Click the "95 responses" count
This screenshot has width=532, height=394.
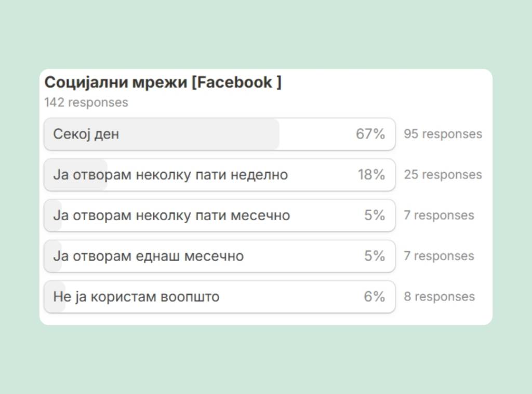point(443,134)
